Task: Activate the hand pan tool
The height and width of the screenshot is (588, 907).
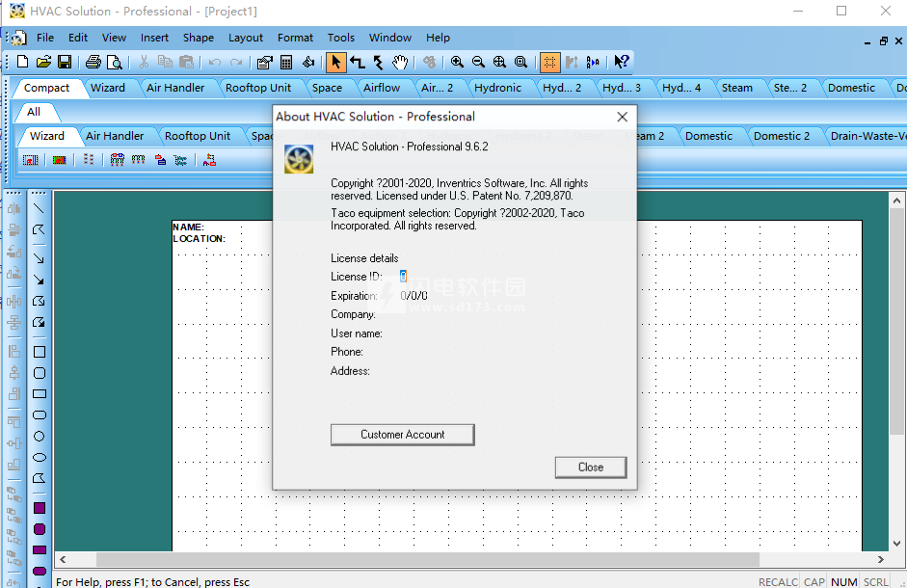Action: coord(400,62)
